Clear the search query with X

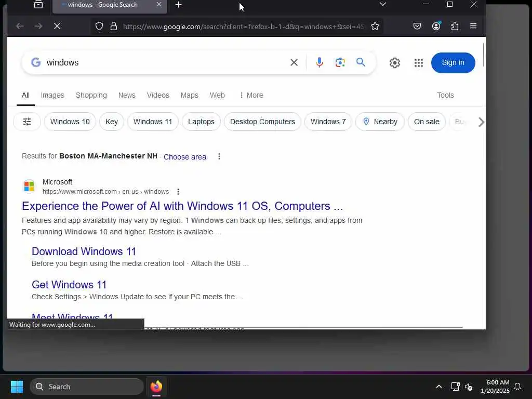294,62
